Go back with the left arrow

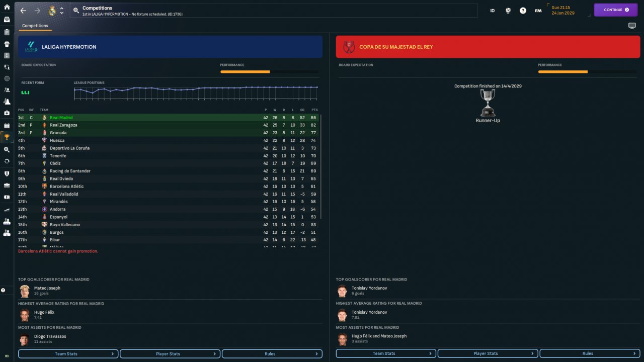[x=23, y=11]
